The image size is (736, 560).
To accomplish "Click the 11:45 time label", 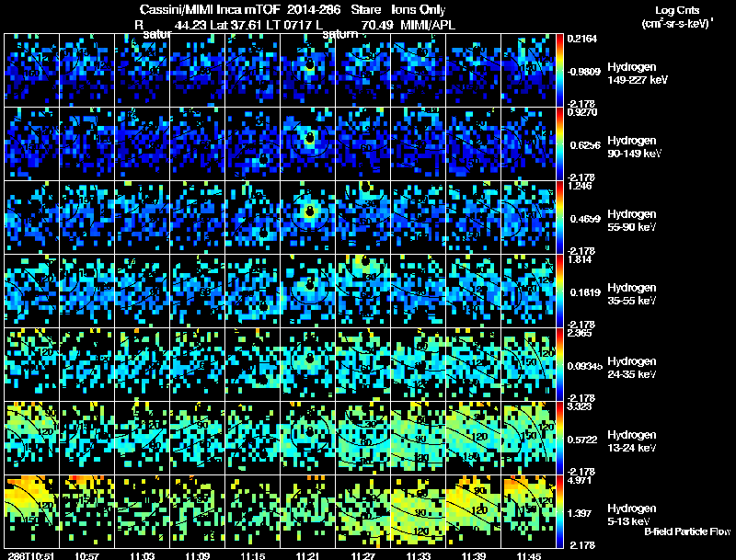I will [528, 555].
